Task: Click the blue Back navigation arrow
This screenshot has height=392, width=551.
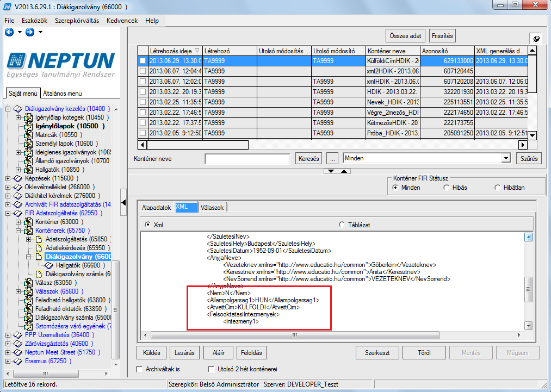Action: (x=9, y=32)
